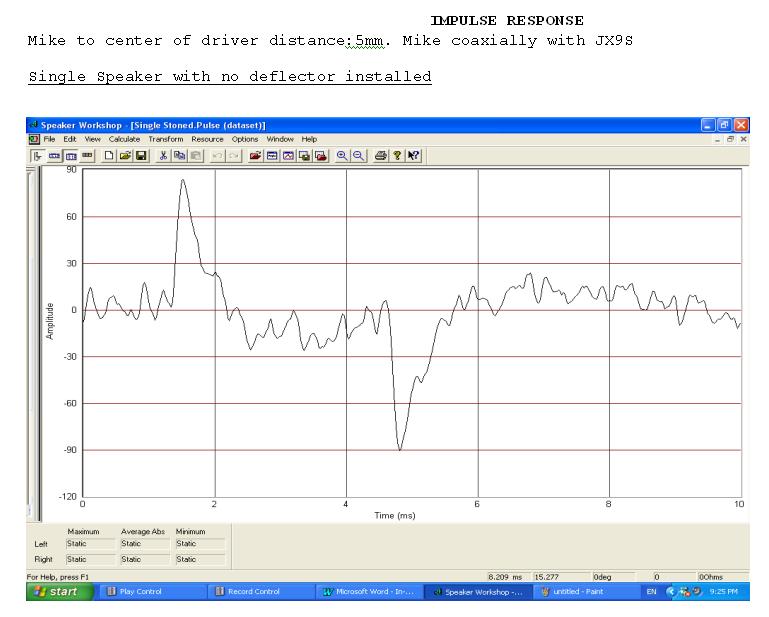Image resolution: width=769 pixels, height=617 pixels.
Task: Click the Cut scissors icon
Action: click(163, 156)
